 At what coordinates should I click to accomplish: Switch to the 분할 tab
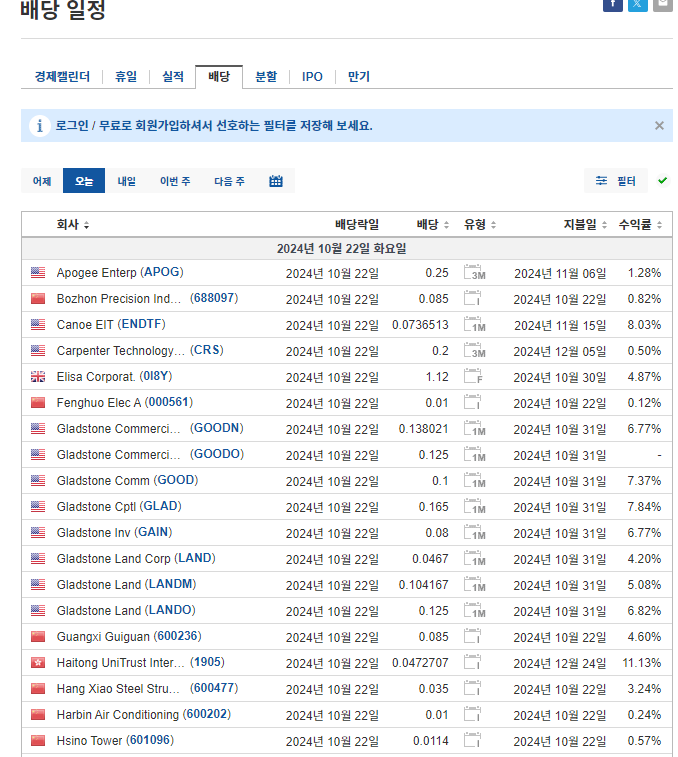point(266,77)
